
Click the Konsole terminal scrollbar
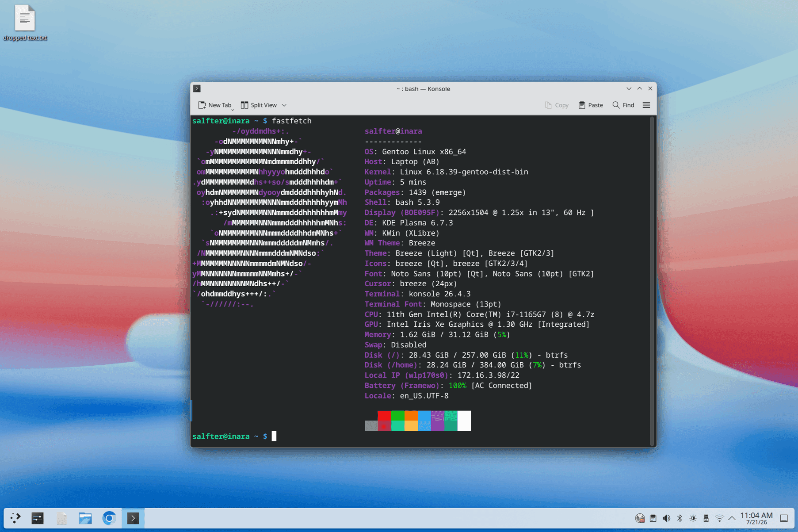coord(652,281)
